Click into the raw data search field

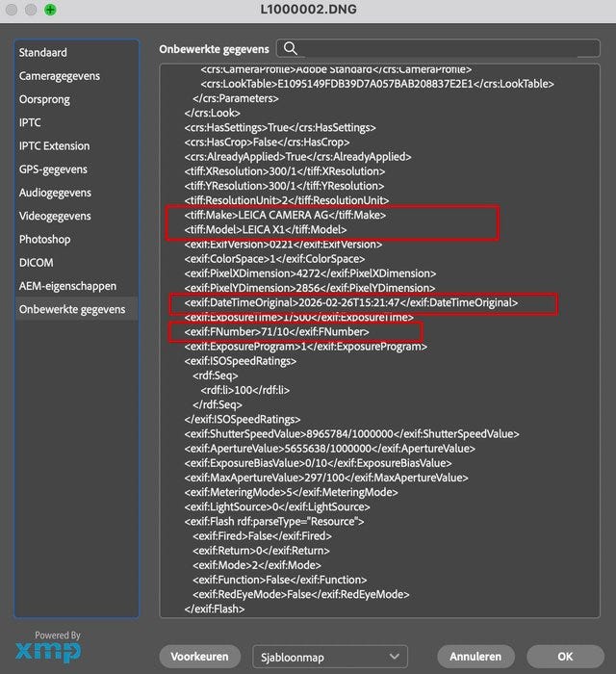pos(443,48)
